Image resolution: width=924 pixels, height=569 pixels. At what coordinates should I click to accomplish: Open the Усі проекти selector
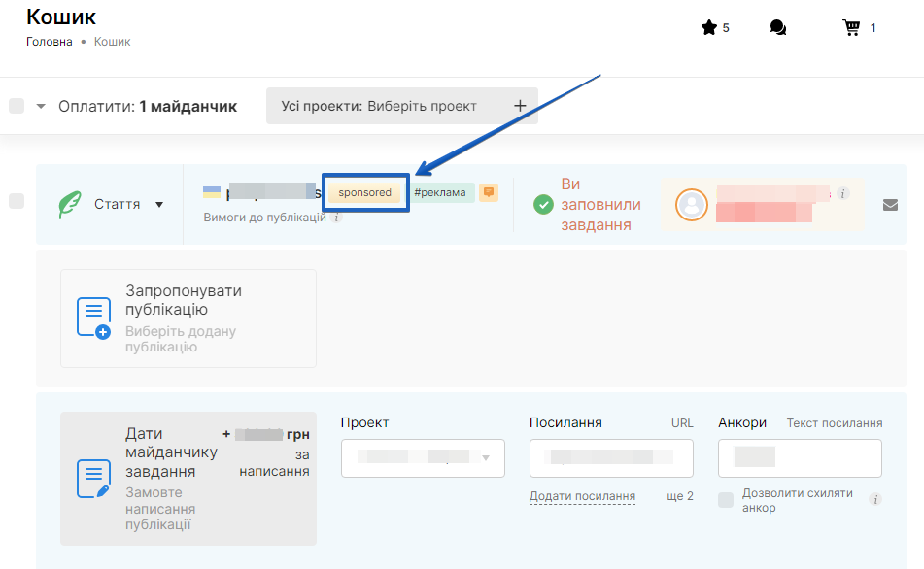click(379, 106)
